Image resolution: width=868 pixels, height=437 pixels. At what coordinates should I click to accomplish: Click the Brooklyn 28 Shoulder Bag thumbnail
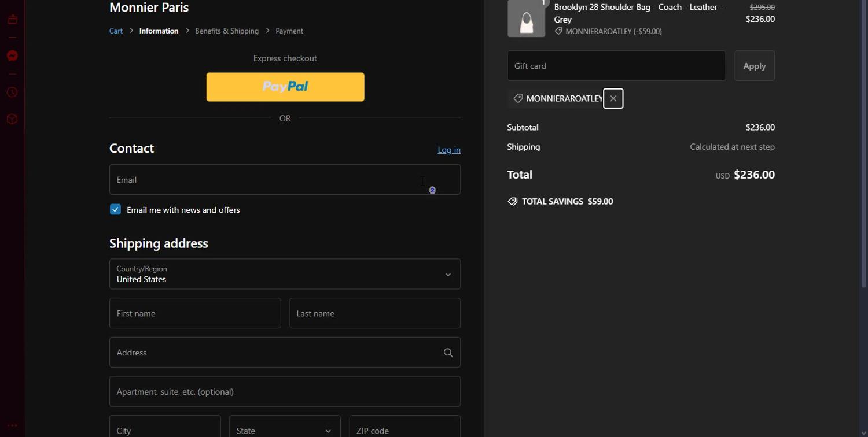tap(526, 18)
